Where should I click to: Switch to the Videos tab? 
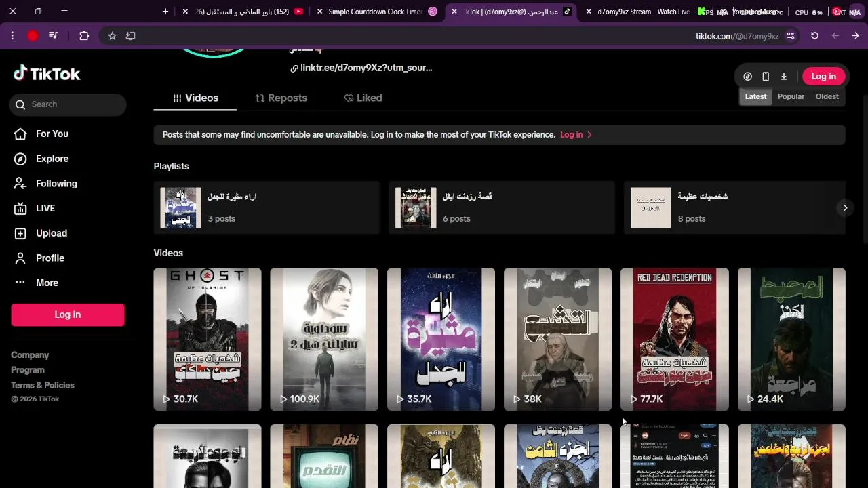tap(195, 98)
